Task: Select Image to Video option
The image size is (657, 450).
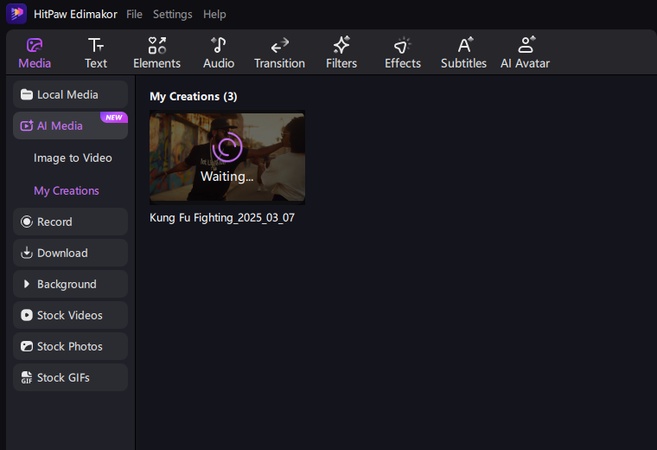Action: click(x=73, y=158)
